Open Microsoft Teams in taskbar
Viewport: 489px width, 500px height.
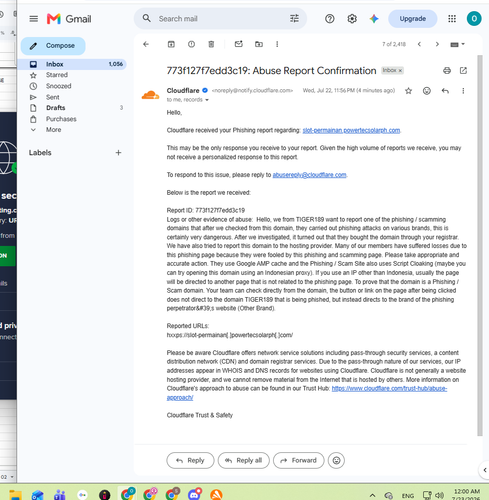(x=60, y=495)
